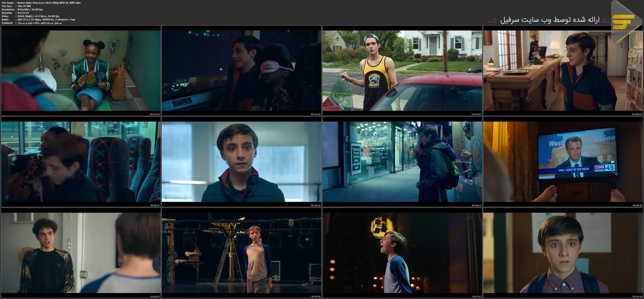Viewport: 644px width, 299px height.
Task: Click the file name Better.Nate.Than.Ever text
Action: point(49,3)
